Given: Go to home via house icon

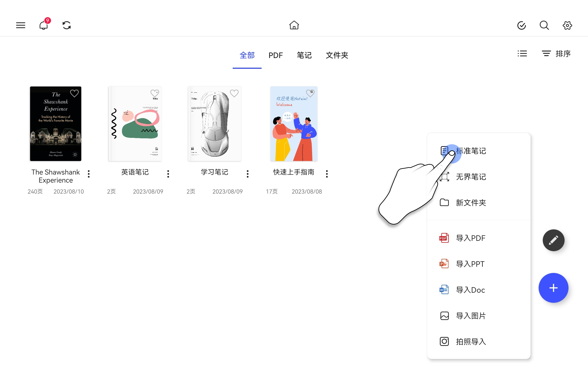Looking at the screenshot, I should click(294, 25).
